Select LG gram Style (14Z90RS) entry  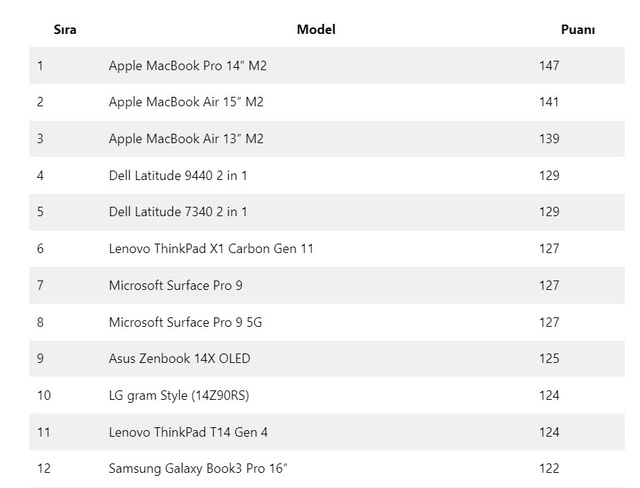tap(179, 395)
